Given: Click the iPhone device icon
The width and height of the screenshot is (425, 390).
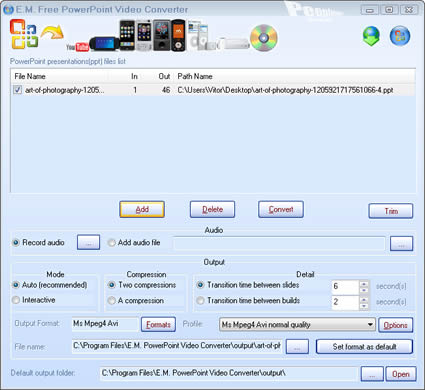Looking at the screenshot, I should [127, 35].
